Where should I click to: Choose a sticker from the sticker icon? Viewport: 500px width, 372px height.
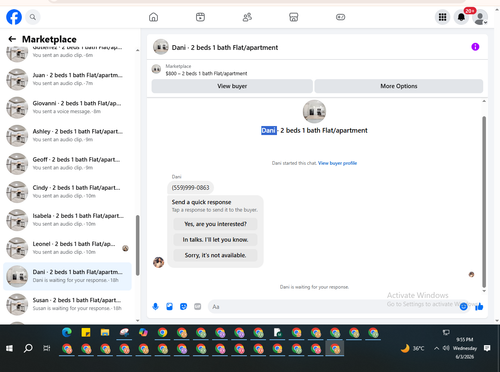pos(183,306)
